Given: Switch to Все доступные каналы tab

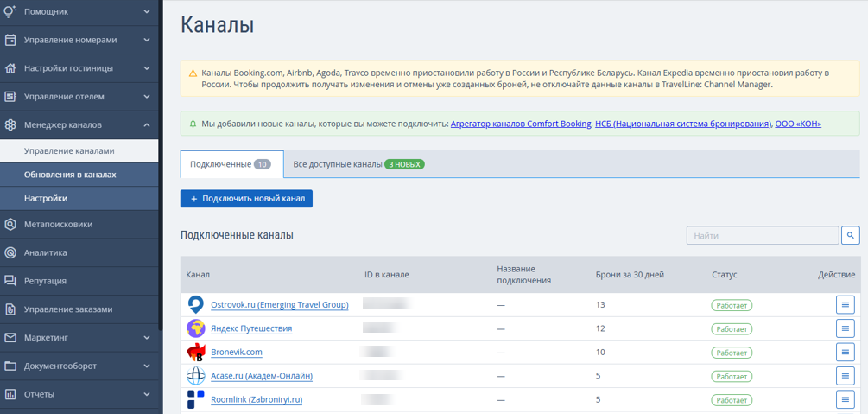Looking at the screenshot, I should point(358,164).
